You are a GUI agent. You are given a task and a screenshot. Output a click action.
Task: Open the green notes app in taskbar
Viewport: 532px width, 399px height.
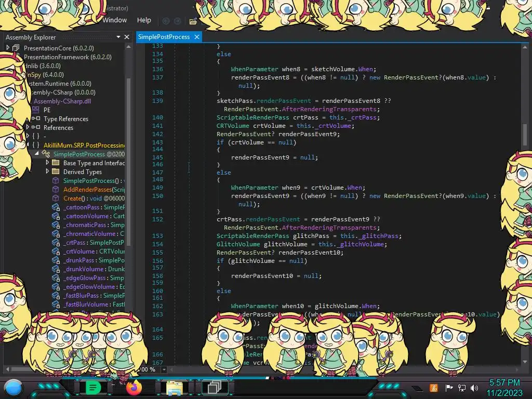[92, 388]
